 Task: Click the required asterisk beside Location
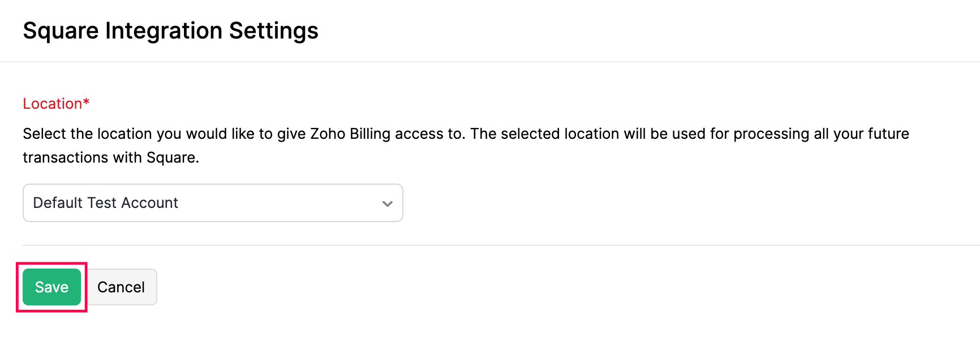coord(87,103)
